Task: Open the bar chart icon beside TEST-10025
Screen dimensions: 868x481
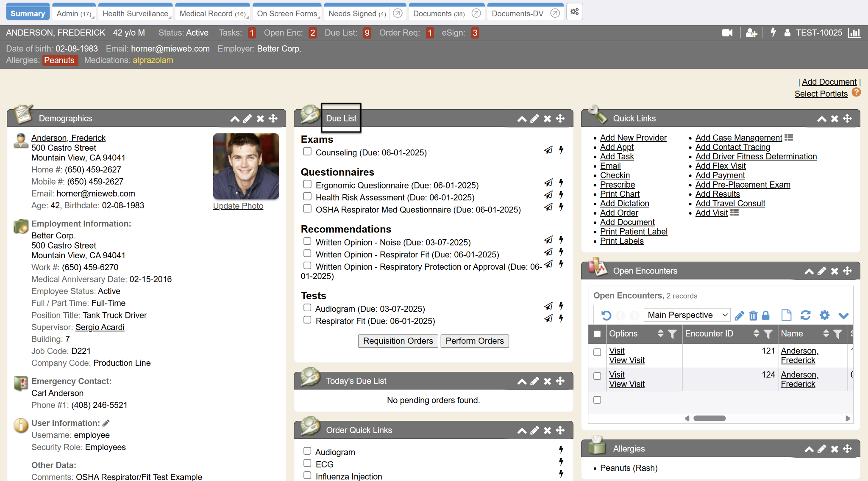Action: [x=854, y=33]
